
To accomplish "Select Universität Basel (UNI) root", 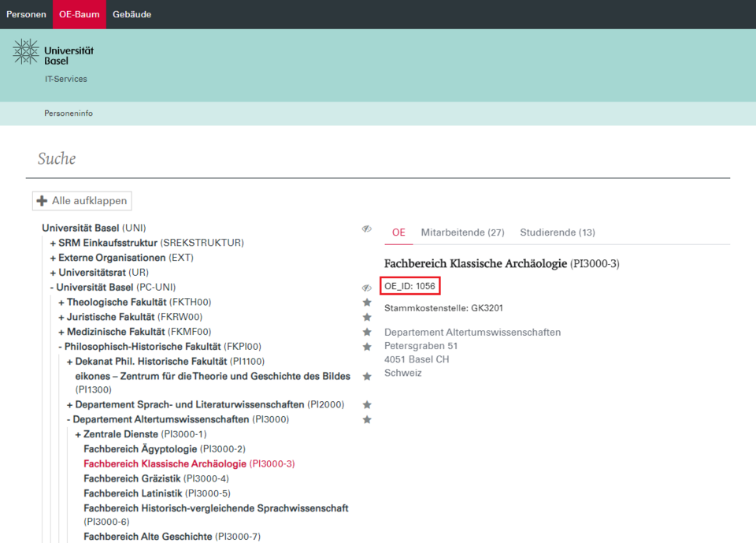I will tap(94, 228).
